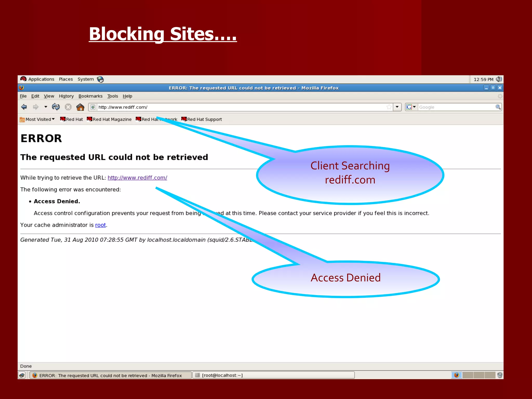Reload the current page
This screenshot has height=399, width=532.
click(x=56, y=107)
